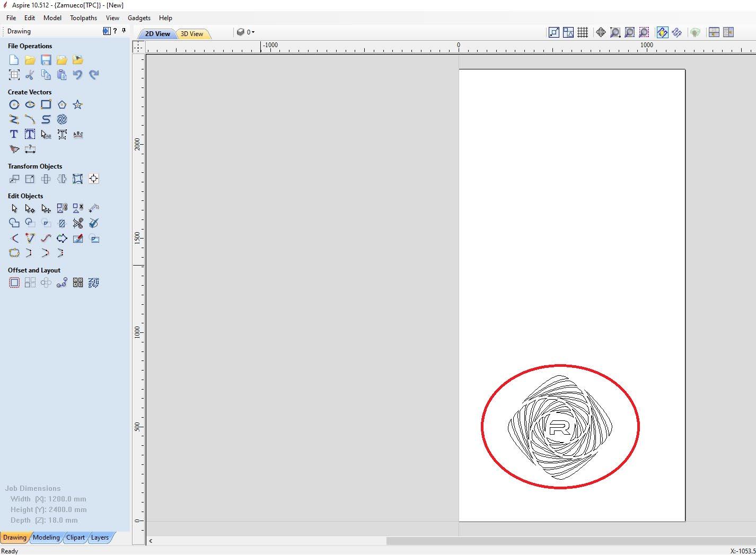
Task: Open the File menu
Action: point(11,17)
